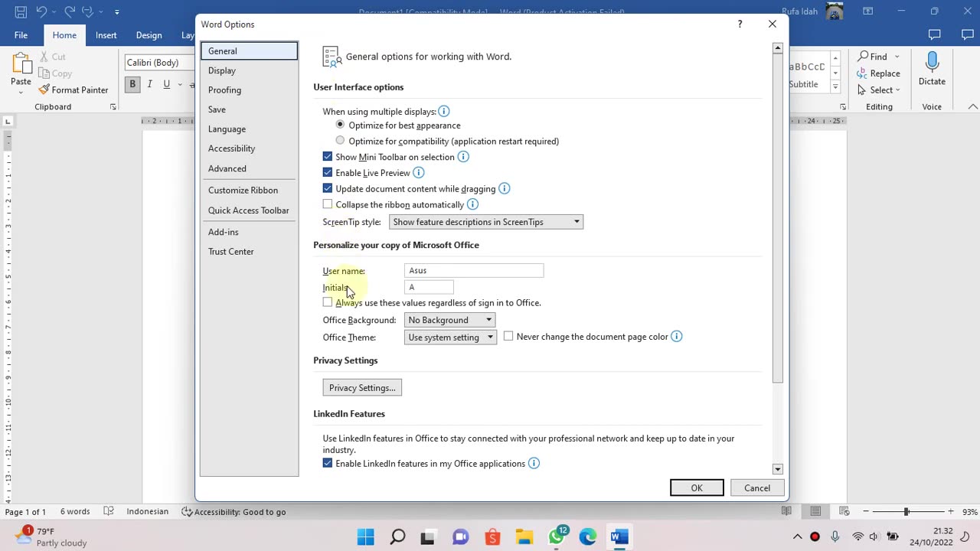
Task: Click Indonesian language in status bar
Action: [148, 511]
